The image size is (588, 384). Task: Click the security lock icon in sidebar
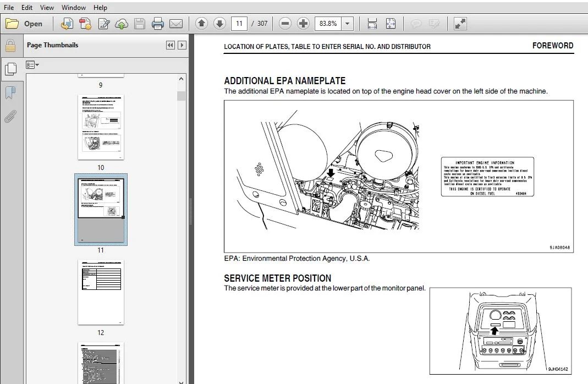coord(10,45)
